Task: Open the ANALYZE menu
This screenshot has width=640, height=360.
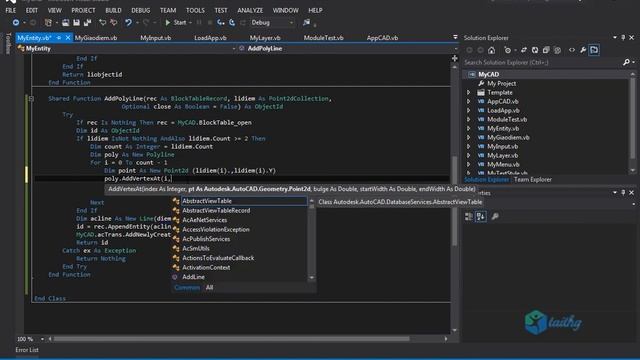Action: point(250,10)
